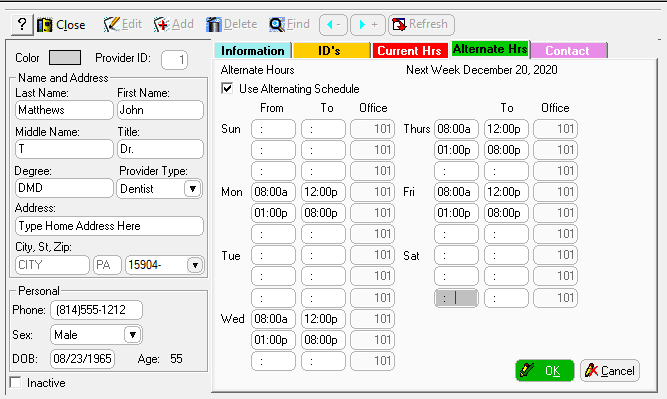The image size is (667, 399).
Task: Click the Find magnifier toolbar button
Action: tap(289, 24)
